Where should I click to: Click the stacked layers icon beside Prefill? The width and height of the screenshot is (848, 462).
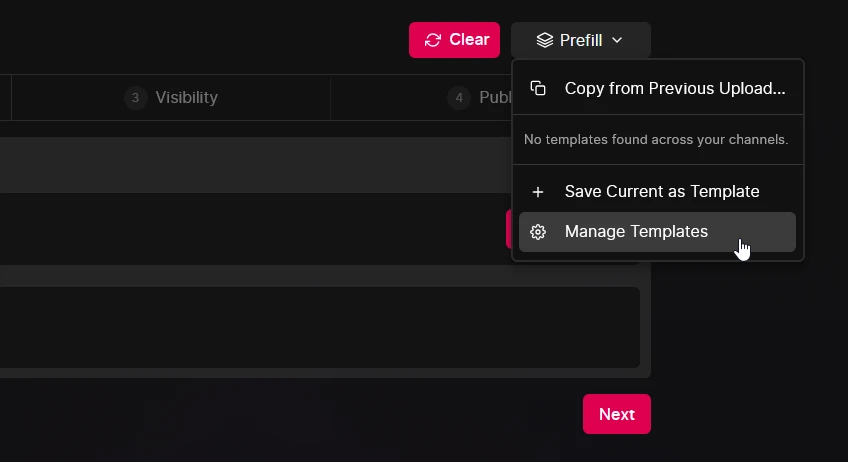544,40
